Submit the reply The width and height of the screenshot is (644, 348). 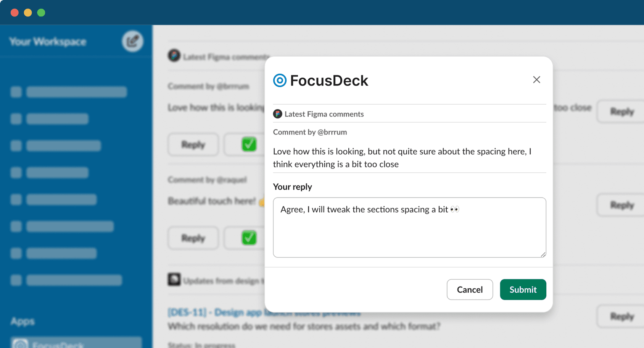523,290
